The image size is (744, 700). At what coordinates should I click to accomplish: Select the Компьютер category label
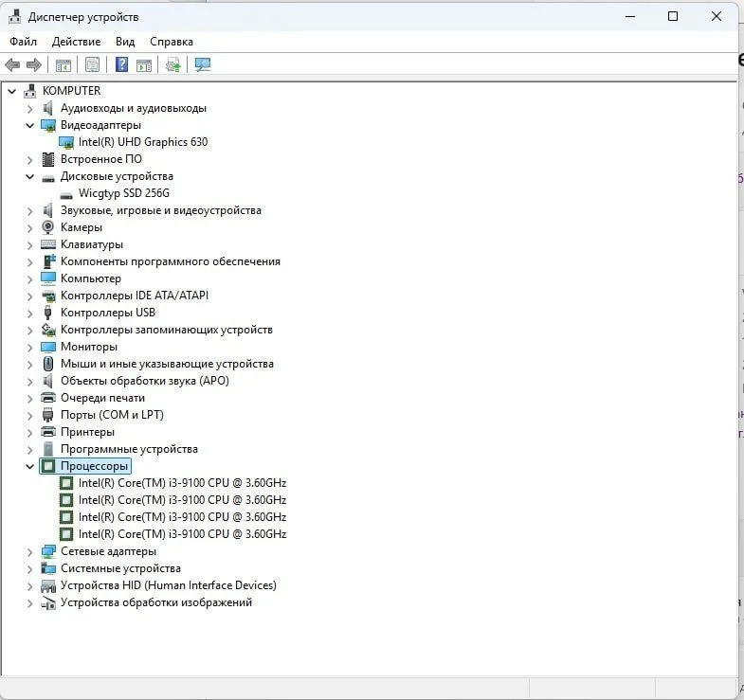pos(91,278)
